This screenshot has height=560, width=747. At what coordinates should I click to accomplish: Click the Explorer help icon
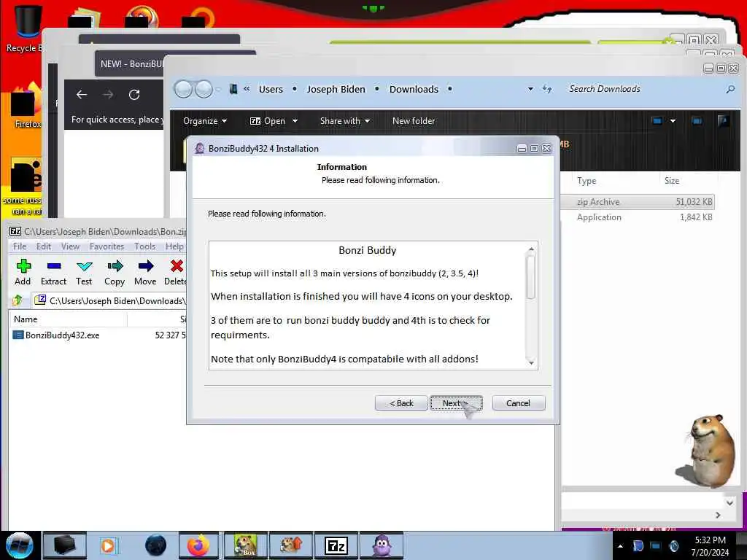click(x=723, y=121)
